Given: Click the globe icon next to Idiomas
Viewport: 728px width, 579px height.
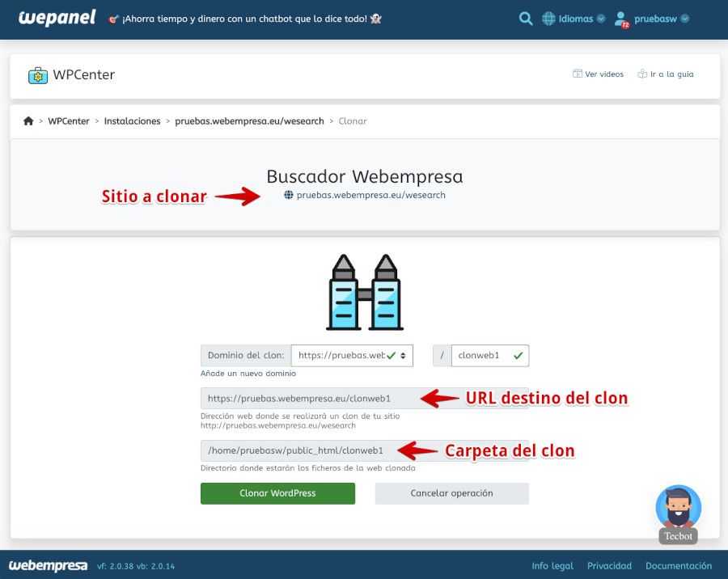Looking at the screenshot, I should click(x=548, y=19).
